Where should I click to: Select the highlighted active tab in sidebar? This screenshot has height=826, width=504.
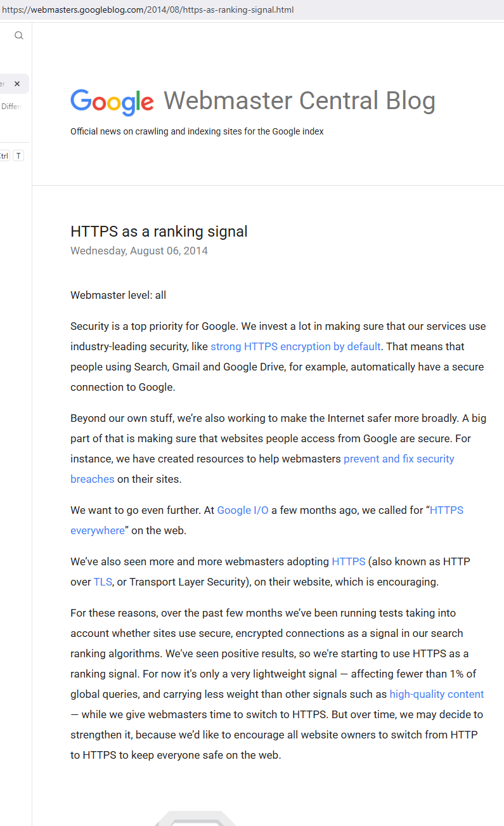pos(5,84)
